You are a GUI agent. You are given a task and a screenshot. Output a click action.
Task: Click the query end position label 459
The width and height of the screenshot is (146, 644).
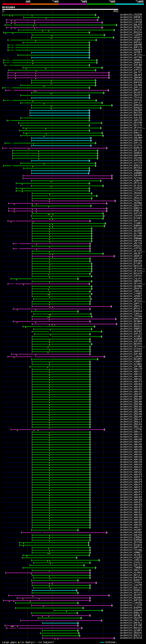(115, 11)
